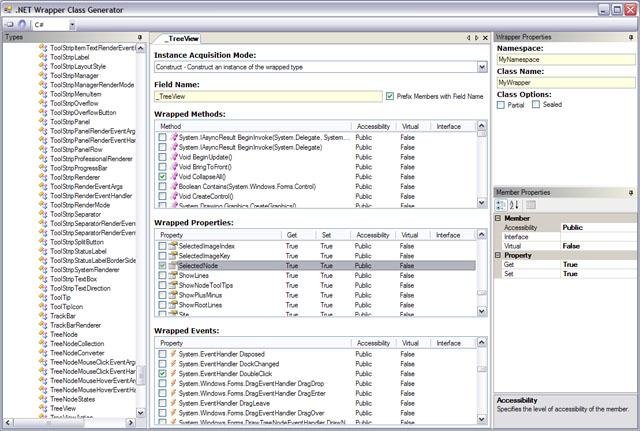Click the class icon next to ToolStripRenderer
Image resolution: width=640 pixels, height=431 pixels.
[x=43, y=177]
